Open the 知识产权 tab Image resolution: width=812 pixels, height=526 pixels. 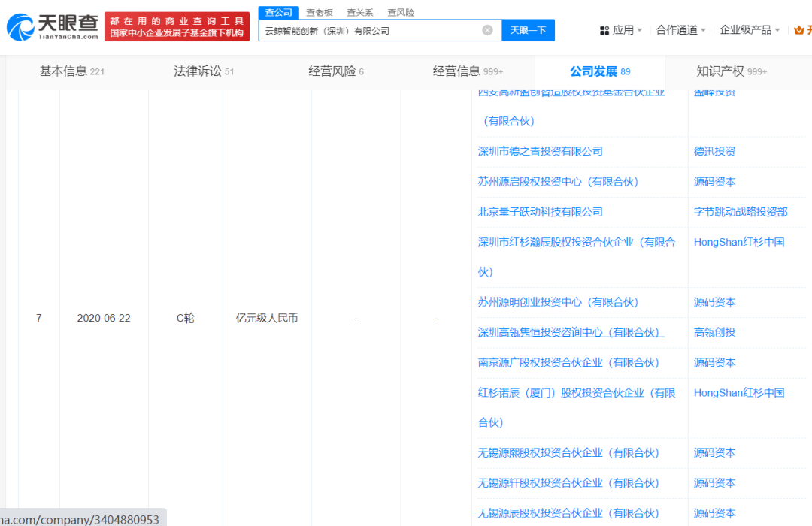(x=732, y=71)
